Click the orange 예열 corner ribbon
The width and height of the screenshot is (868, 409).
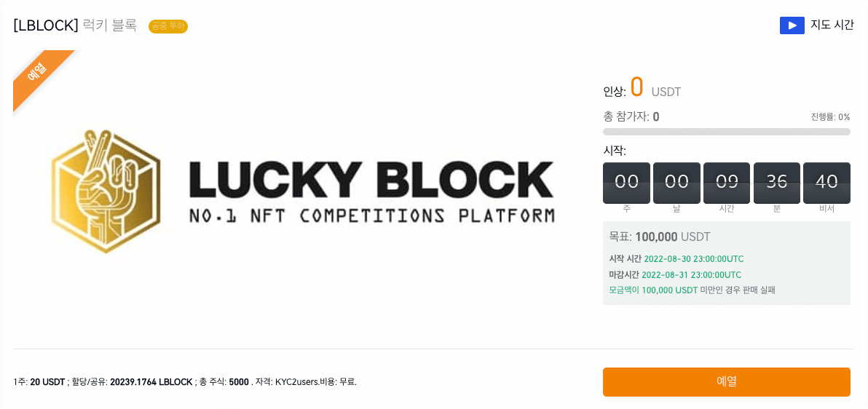pos(39,75)
